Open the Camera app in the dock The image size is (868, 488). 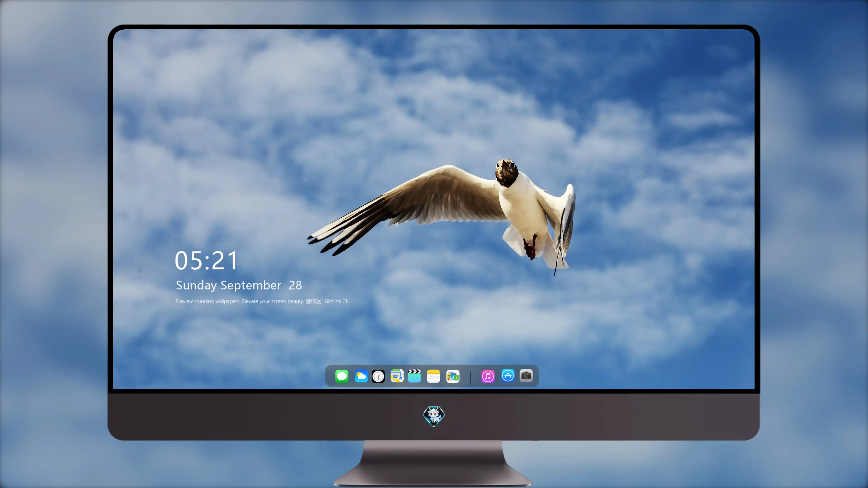point(526,375)
